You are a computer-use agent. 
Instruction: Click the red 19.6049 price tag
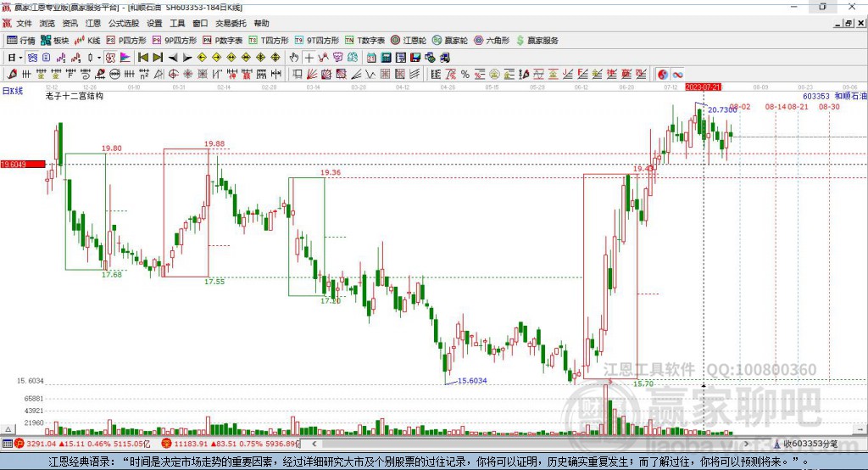(x=23, y=164)
